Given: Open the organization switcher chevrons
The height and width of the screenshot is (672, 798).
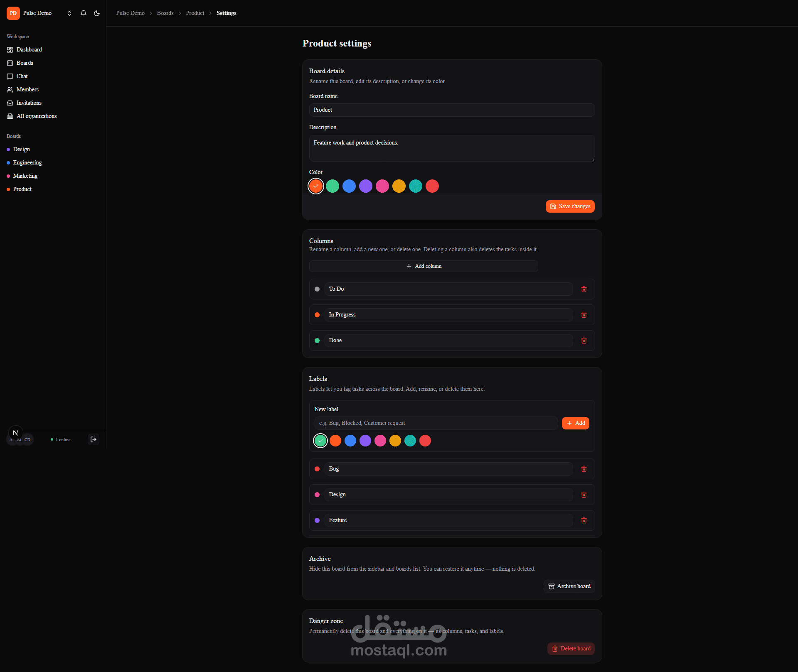Looking at the screenshot, I should [x=69, y=13].
